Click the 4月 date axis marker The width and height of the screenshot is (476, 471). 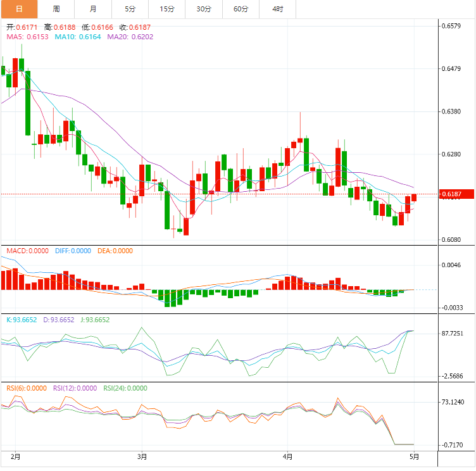287,456
